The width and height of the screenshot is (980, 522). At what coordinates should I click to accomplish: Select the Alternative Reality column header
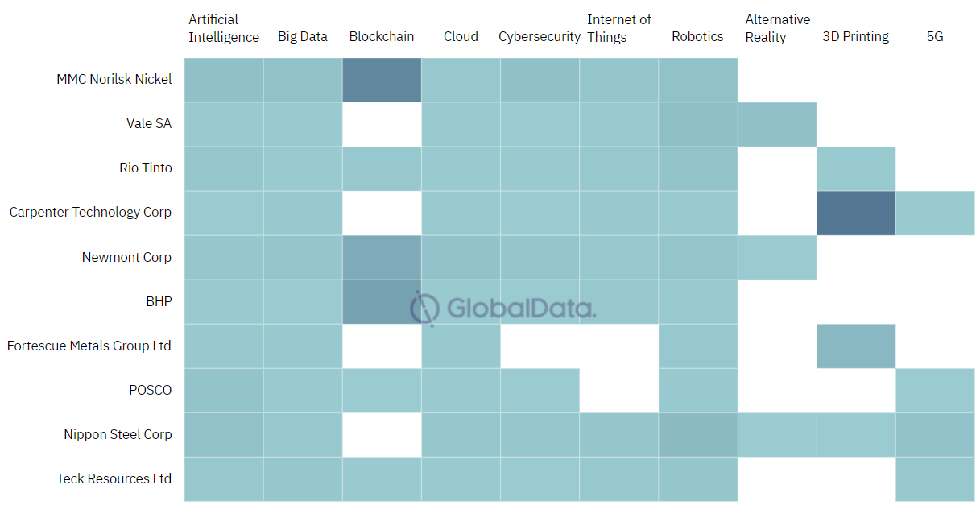[777, 28]
